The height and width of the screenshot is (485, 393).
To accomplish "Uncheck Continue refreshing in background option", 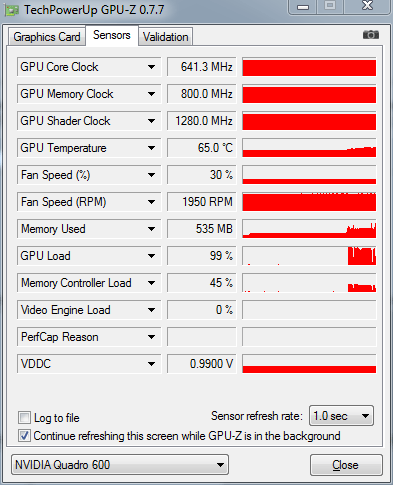I will point(24,436).
